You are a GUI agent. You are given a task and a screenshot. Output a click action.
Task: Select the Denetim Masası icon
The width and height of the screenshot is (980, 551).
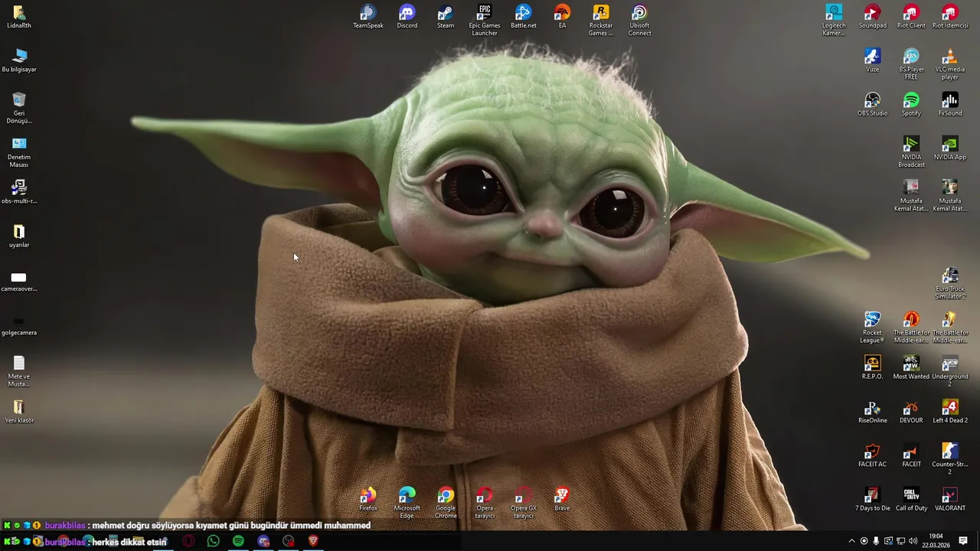click(x=19, y=152)
